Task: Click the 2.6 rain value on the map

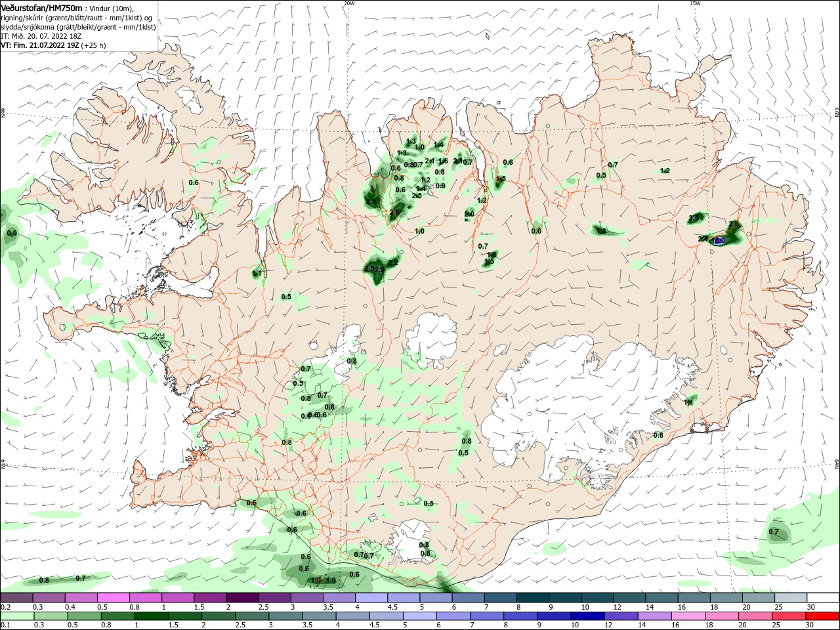Action: point(394,213)
